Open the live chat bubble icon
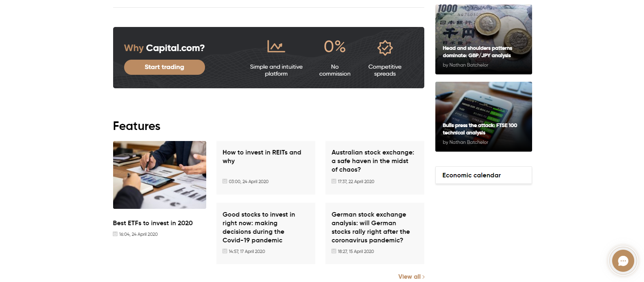The height and width of the screenshot is (282, 644). (x=623, y=261)
